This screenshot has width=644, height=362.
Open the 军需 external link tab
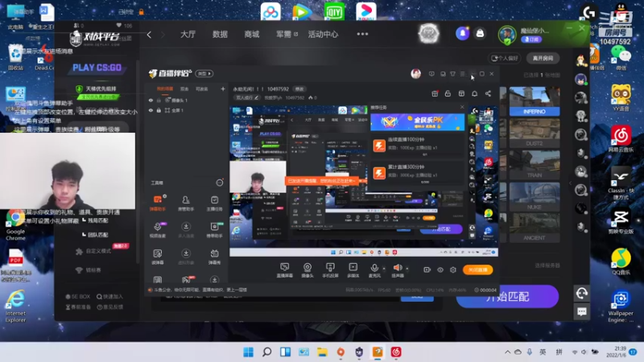pos(287,34)
